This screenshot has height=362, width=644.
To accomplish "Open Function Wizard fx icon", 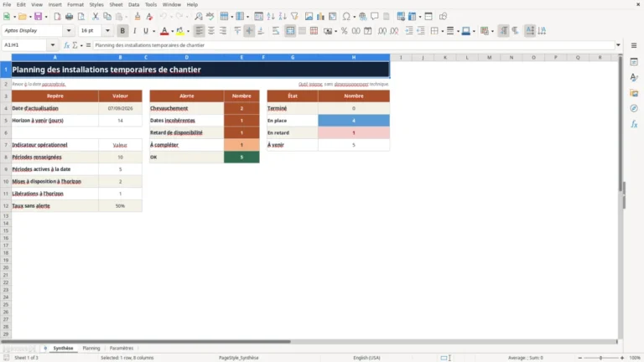I will 66,45.
